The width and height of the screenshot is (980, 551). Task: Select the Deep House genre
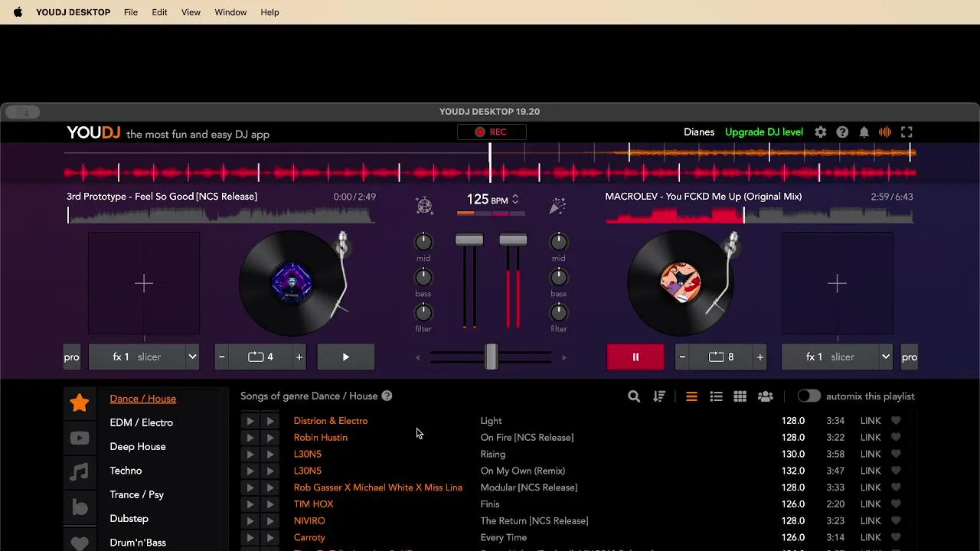pyautogui.click(x=138, y=447)
